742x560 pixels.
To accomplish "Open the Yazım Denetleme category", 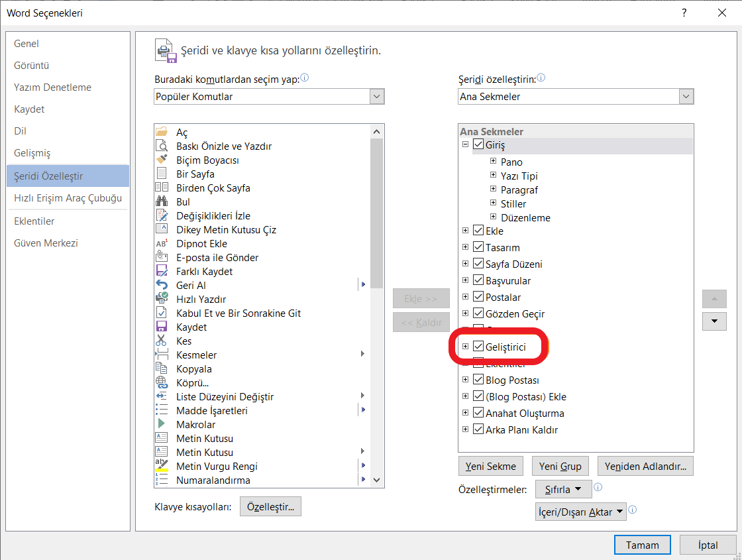I will click(x=68, y=87).
